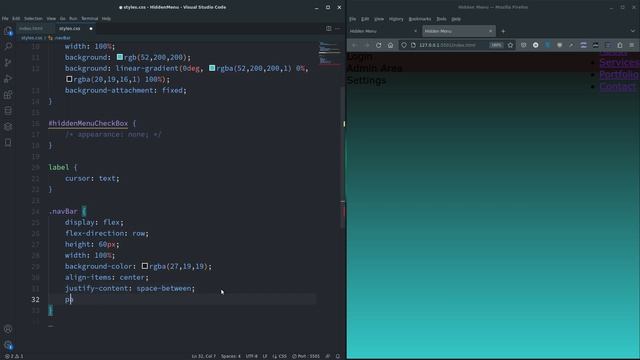Click the 100% zoom badge in Firefox URL bar

(x=496, y=45)
